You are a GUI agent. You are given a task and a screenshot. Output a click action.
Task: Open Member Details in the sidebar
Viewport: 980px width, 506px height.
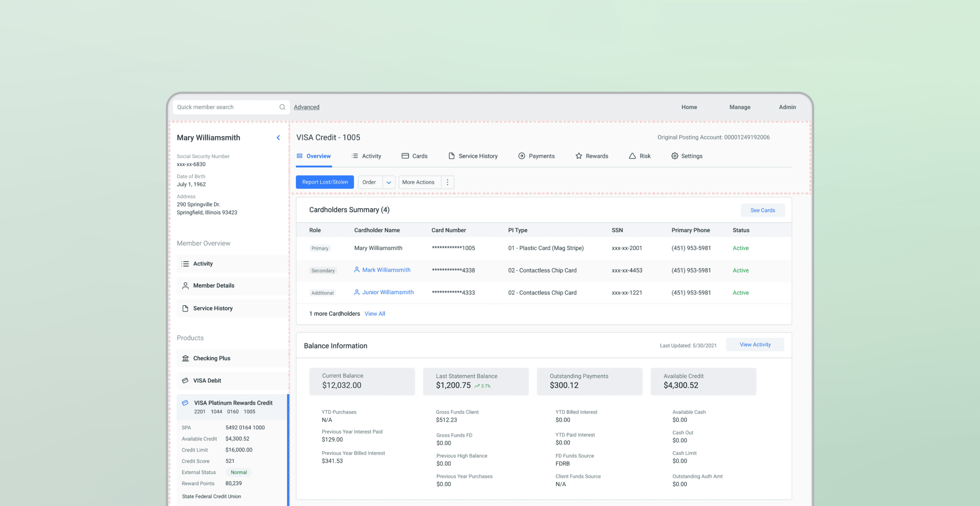coord(232,286)
